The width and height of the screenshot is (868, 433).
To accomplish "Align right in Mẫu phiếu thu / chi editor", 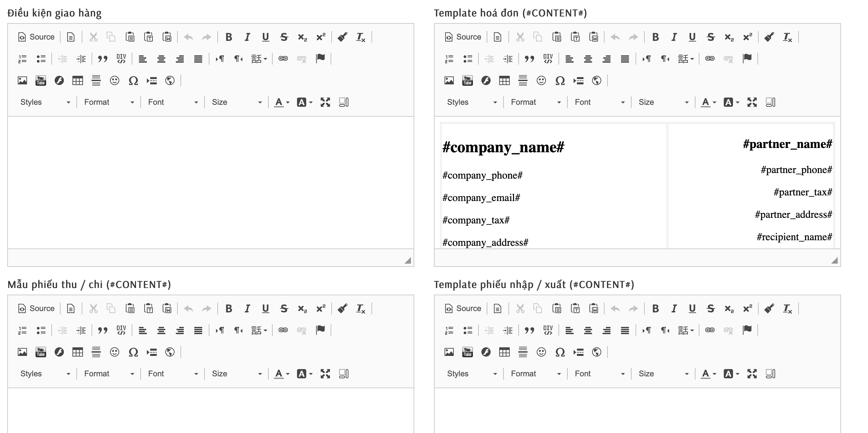I will click(x=180, y=330).
